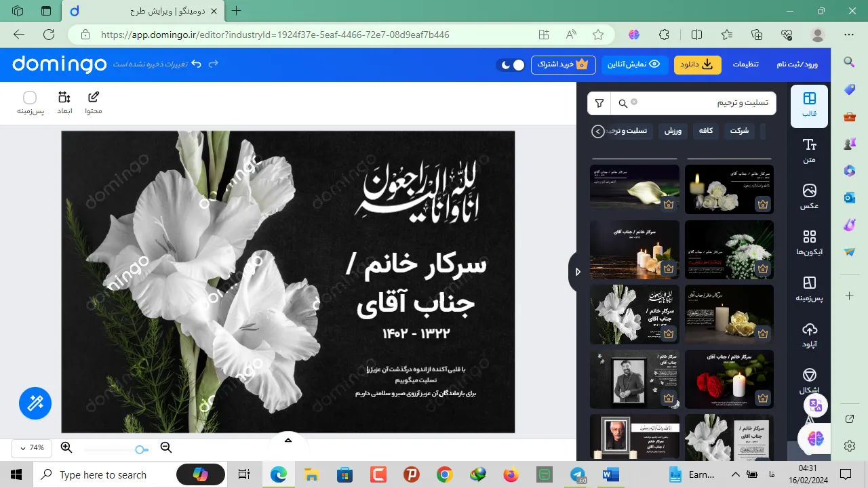This screenshot has width=868, height=488.
Task: Click the favorites star in address bar
Action: pos(597,35)
